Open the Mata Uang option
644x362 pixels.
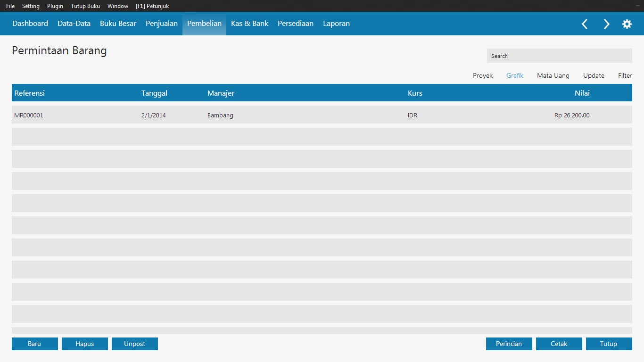pos(553,75)
